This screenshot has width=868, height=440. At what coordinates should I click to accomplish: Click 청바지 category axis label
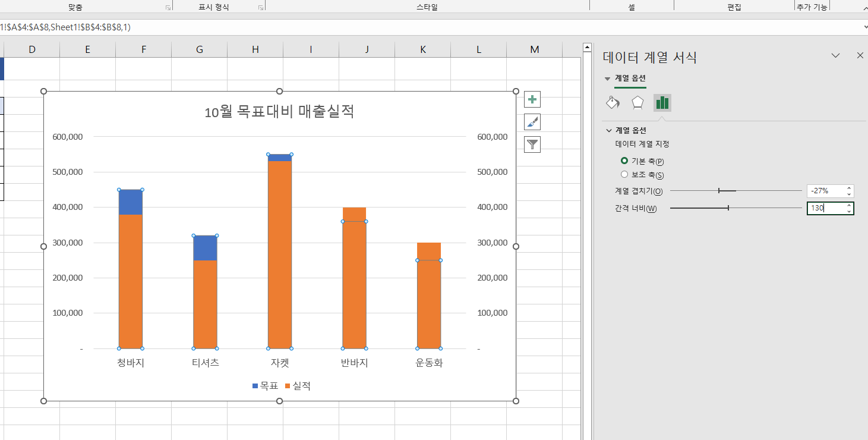131,363
